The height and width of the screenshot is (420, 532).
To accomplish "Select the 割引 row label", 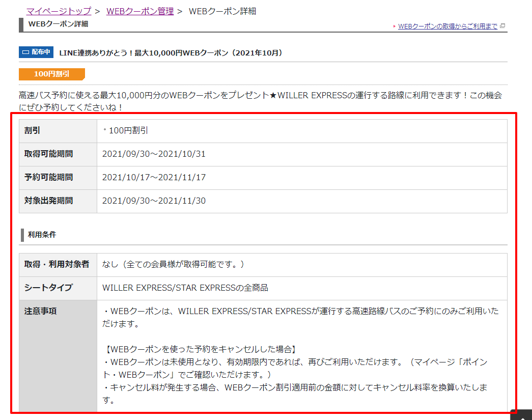I will point(32,131).
